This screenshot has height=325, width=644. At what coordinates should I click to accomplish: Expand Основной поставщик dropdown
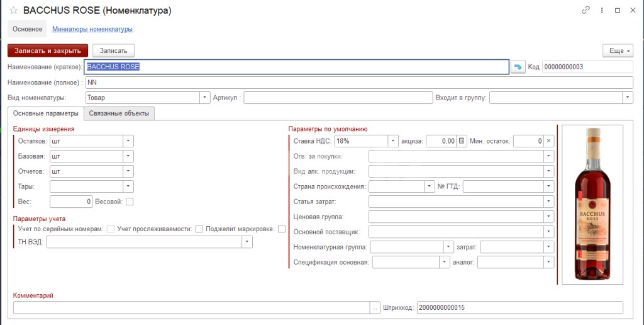click(x=548, y=232)
